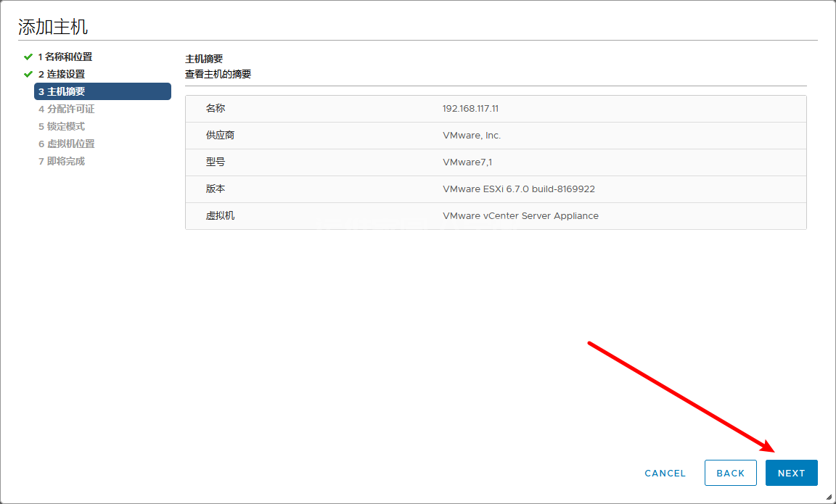Return to step 2 连接设置
The height and width of the screenshot is (504, 836).
61,74
